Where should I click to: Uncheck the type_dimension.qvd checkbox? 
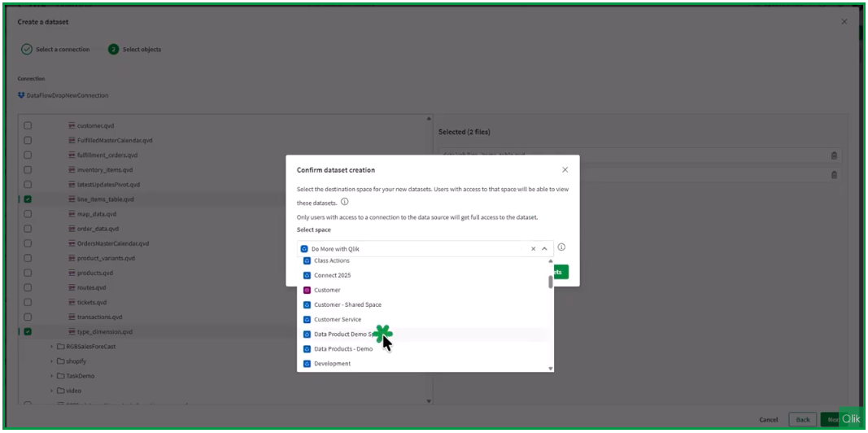(28, 332)
